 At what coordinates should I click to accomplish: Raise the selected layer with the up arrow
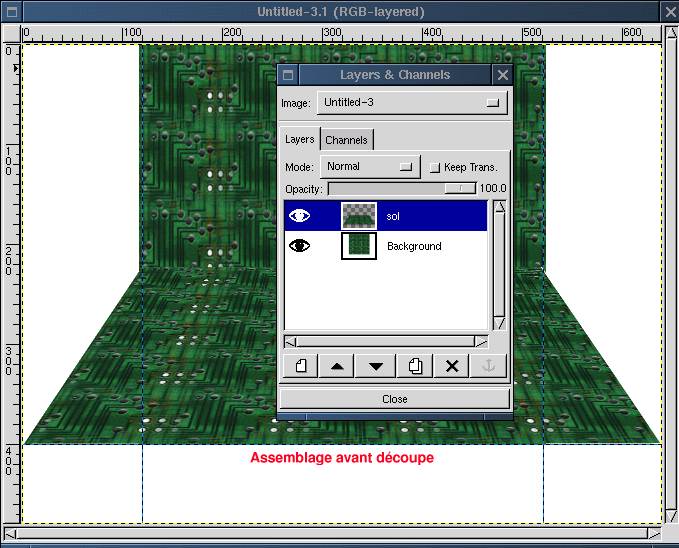point(337,366)
